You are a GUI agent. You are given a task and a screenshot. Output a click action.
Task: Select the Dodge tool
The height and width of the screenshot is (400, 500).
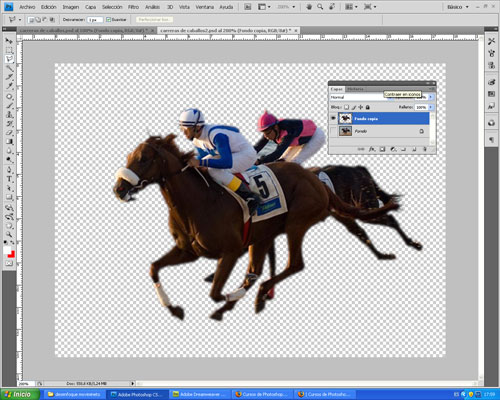pos(9,159)
